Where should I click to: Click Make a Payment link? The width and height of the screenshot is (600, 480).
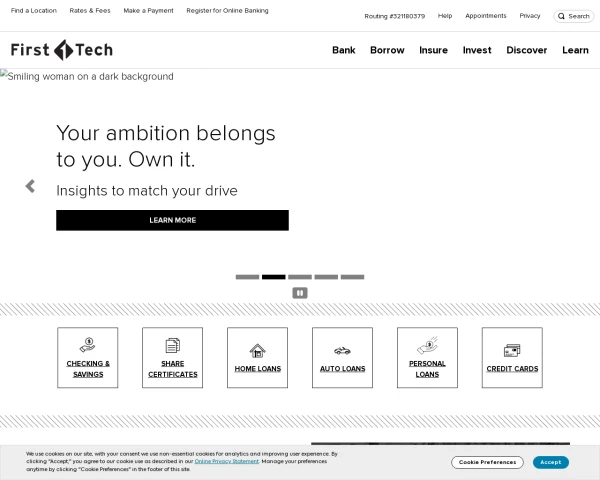pos(148,11)
